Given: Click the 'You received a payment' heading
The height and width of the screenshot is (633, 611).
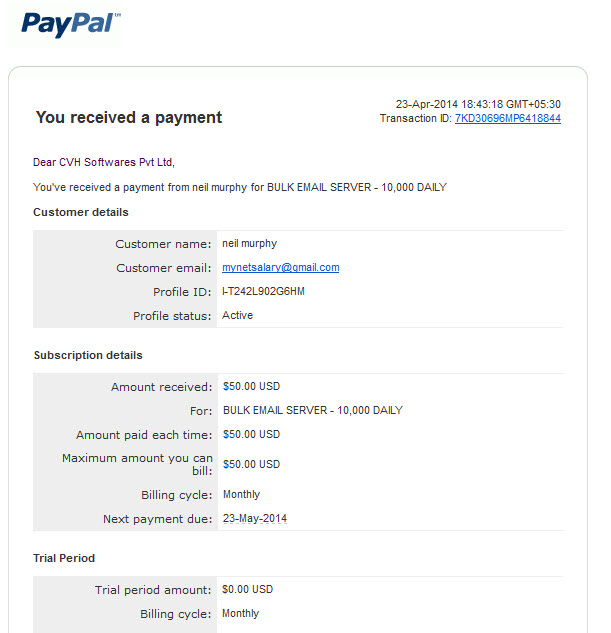Looking at the screenshot, I should tap(129, 117).
